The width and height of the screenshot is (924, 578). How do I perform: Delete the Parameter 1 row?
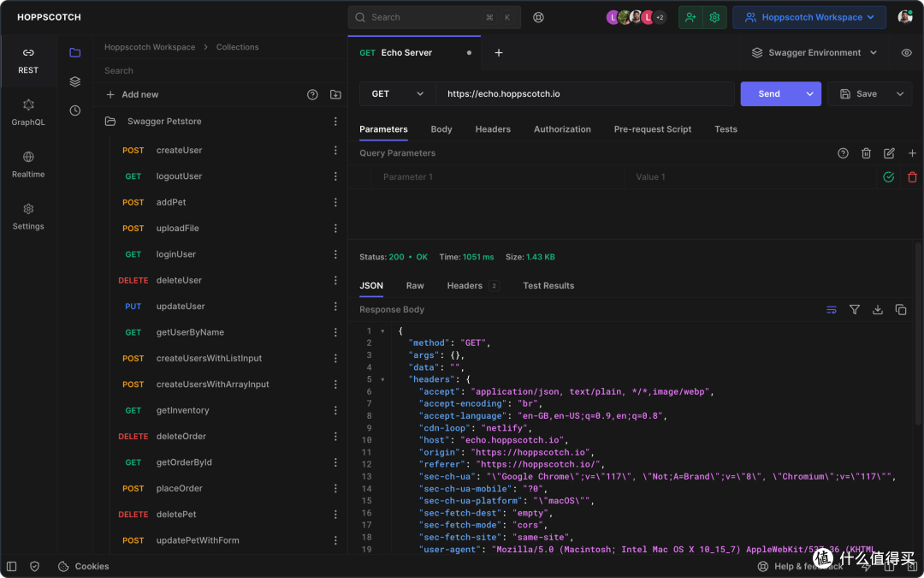[x=912, y=177]
